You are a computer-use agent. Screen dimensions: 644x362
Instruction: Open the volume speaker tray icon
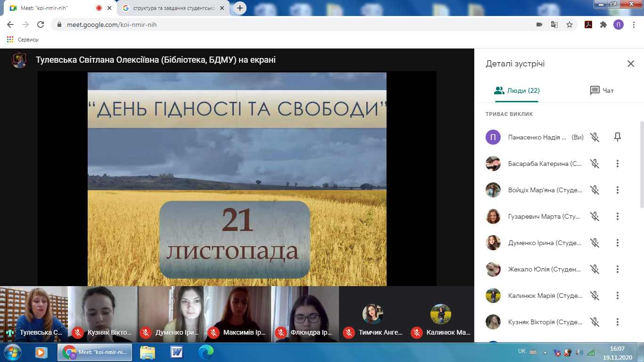point(579,352)
